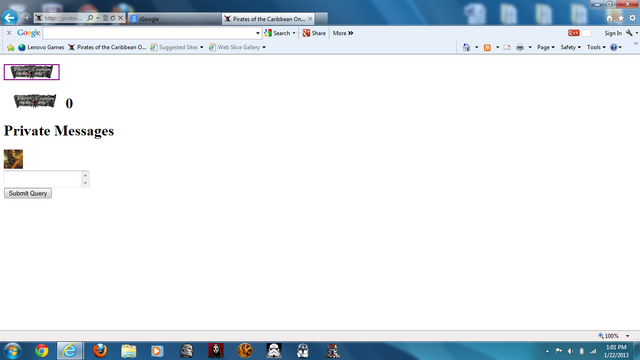Expand the Search button dropdown arrow
The width and height of the screenshot is (640, 360).
(294, 33)
